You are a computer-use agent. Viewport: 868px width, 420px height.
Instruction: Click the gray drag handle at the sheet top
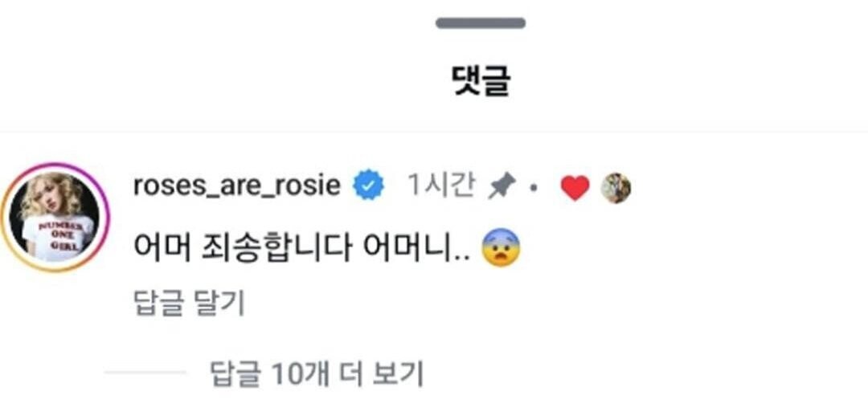(x=481, y=23)
